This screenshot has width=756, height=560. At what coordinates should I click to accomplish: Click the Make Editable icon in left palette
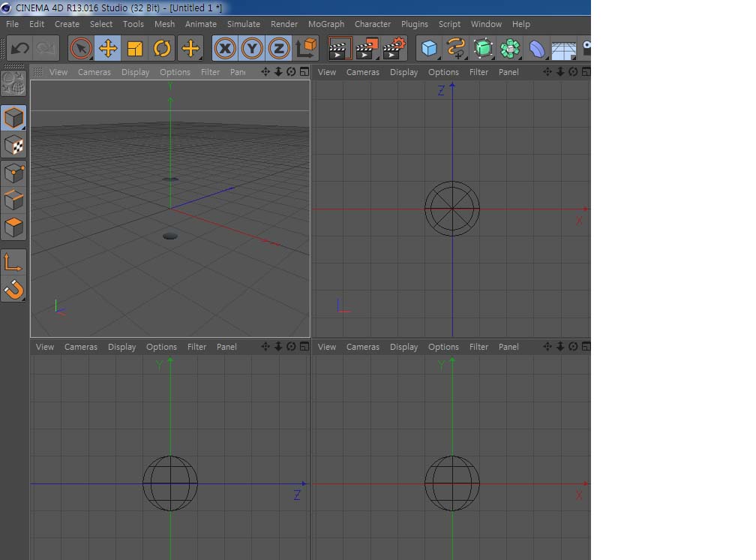click(13, 83)
